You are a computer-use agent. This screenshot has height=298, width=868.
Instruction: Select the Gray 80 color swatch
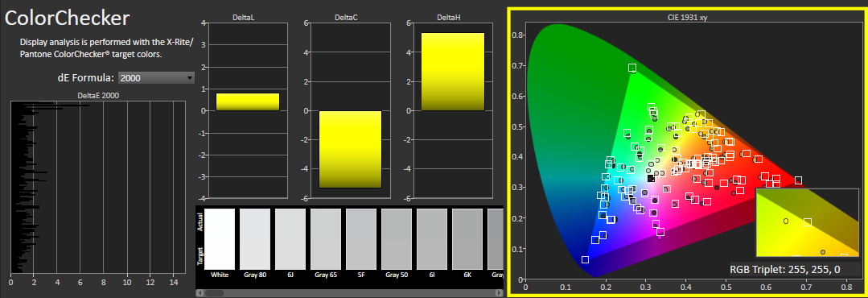pos(255,239)
